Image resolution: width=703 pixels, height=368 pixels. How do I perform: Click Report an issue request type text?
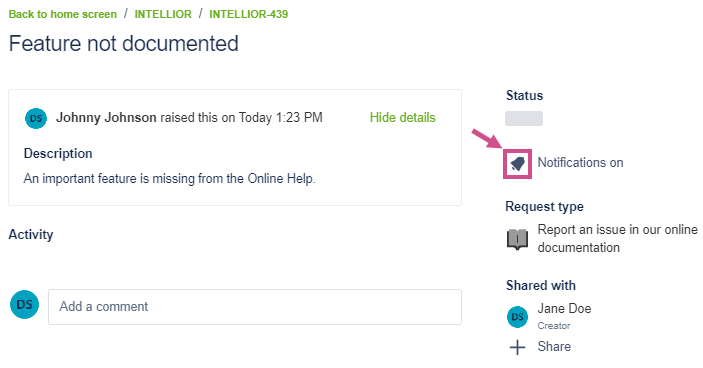pos(617,238)
